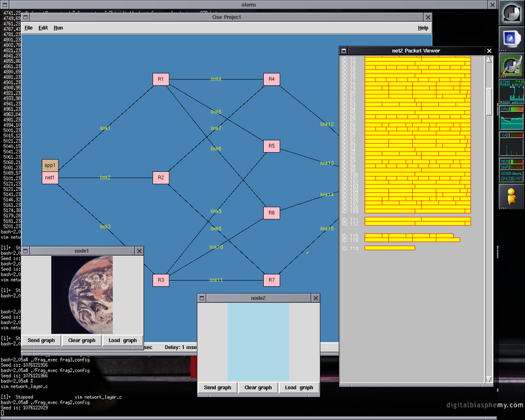Viewport: 525px width, 420px height.
Task: Click the link12 label
Action: [x=327, y=124]
